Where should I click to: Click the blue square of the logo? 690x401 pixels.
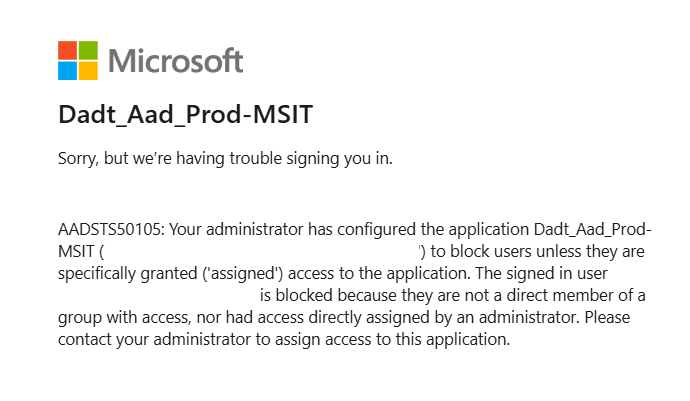(67, 71)
